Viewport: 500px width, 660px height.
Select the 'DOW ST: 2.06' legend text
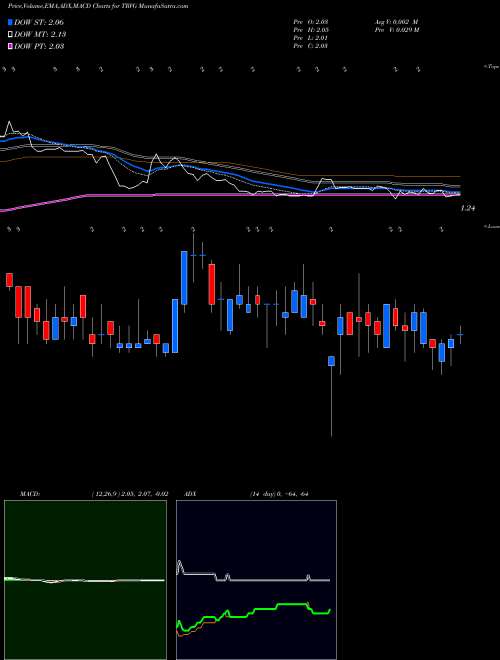point(39,22)
